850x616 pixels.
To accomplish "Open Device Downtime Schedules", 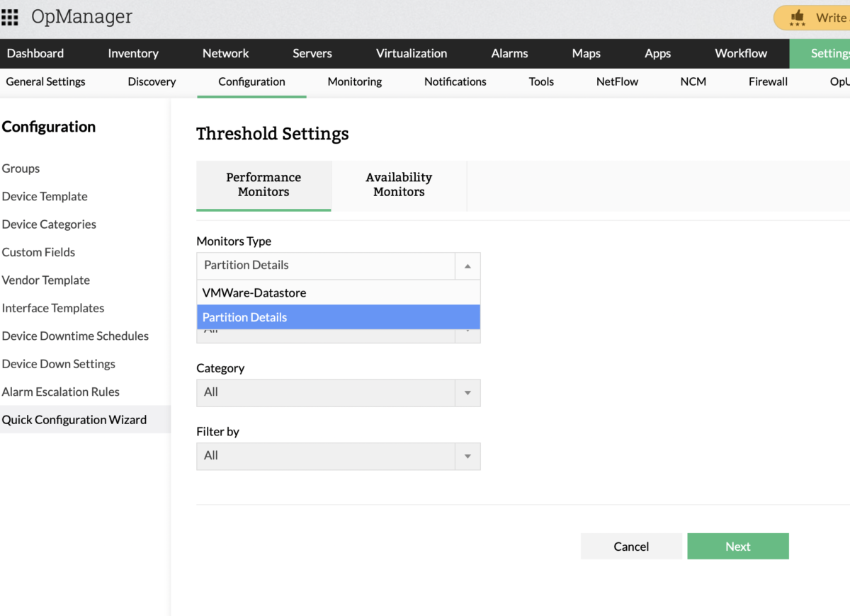I will tap(75, 336).
